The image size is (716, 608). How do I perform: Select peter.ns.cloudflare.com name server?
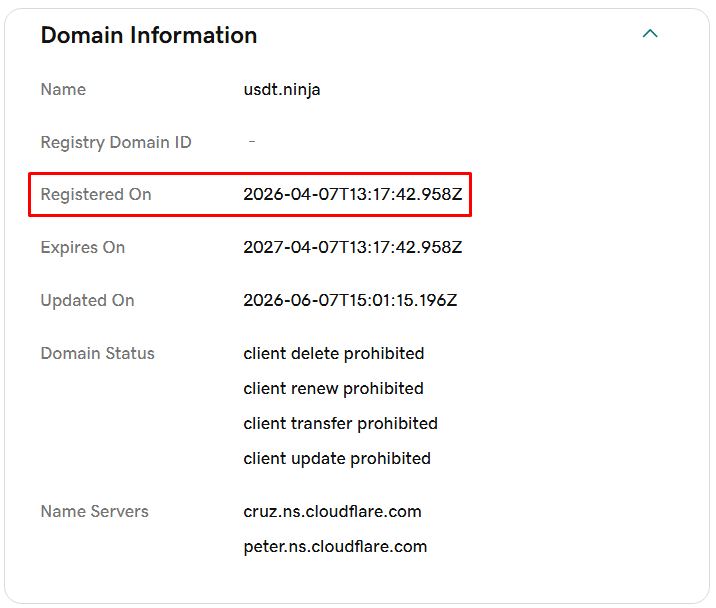335,547
